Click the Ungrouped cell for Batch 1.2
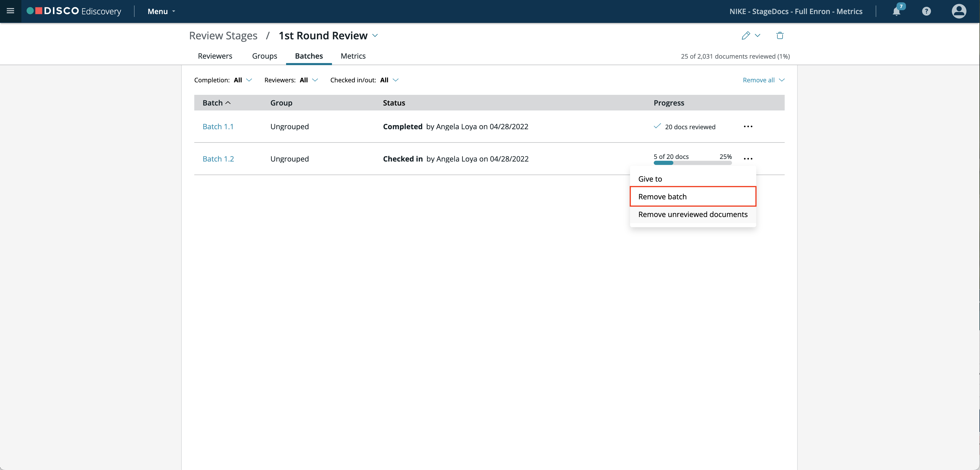980x470 pixels. tap(289, 159)
